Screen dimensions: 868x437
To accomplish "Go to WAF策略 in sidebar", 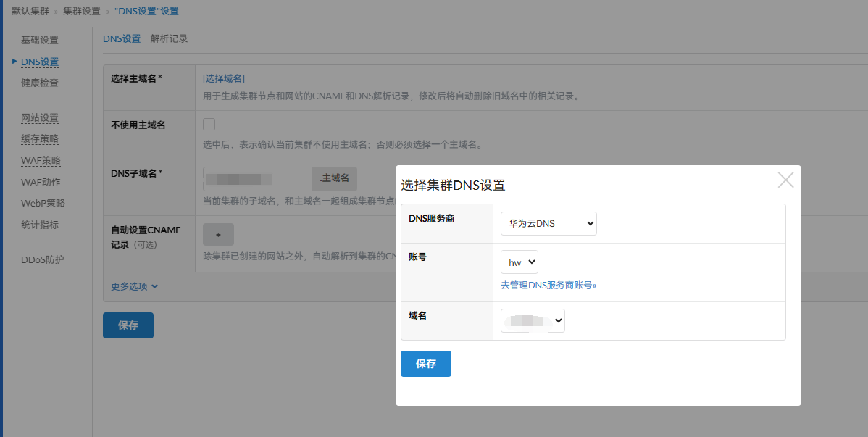I will click(41, 160).
